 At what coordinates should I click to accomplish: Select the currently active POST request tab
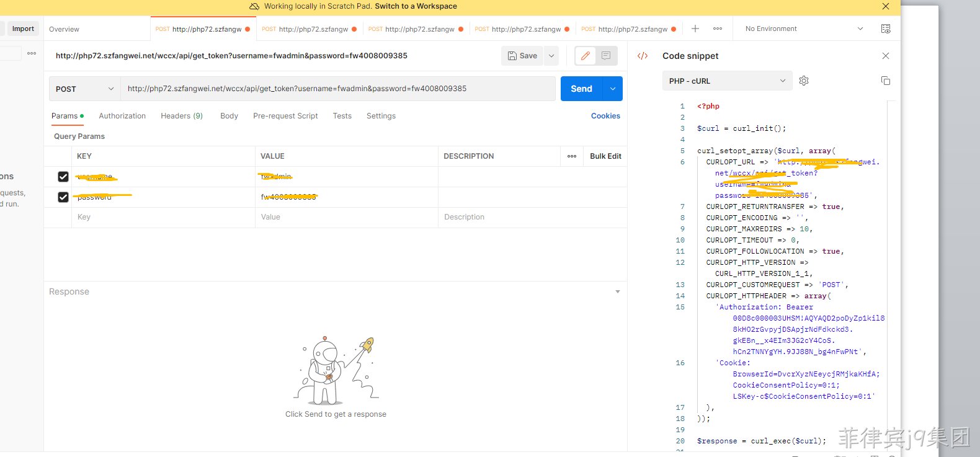(203, 29)
